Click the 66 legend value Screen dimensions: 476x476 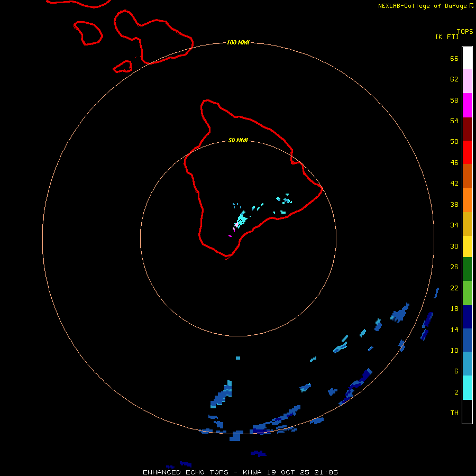(x=454, y=59)
